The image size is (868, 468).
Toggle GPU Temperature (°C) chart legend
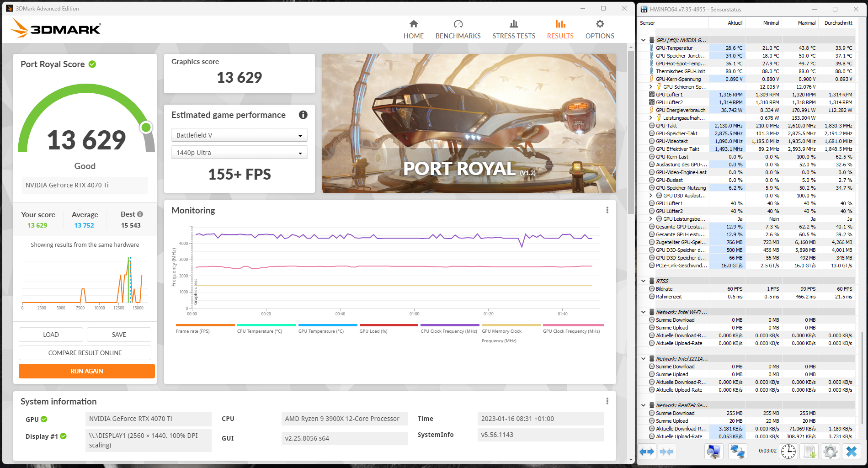(x=328, y=329)
